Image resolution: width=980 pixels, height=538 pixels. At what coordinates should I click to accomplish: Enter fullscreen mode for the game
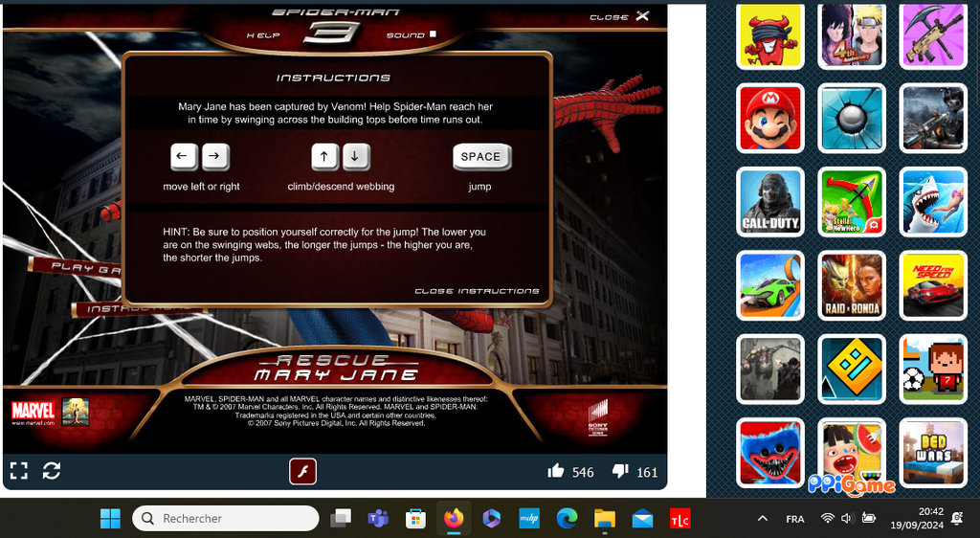tap(19, 471)
